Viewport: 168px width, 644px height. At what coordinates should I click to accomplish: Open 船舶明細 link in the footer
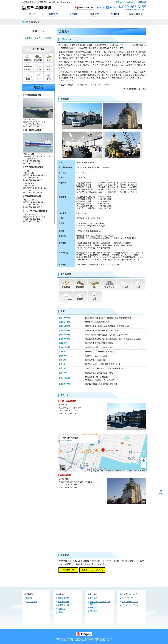(x=62, y=609)
